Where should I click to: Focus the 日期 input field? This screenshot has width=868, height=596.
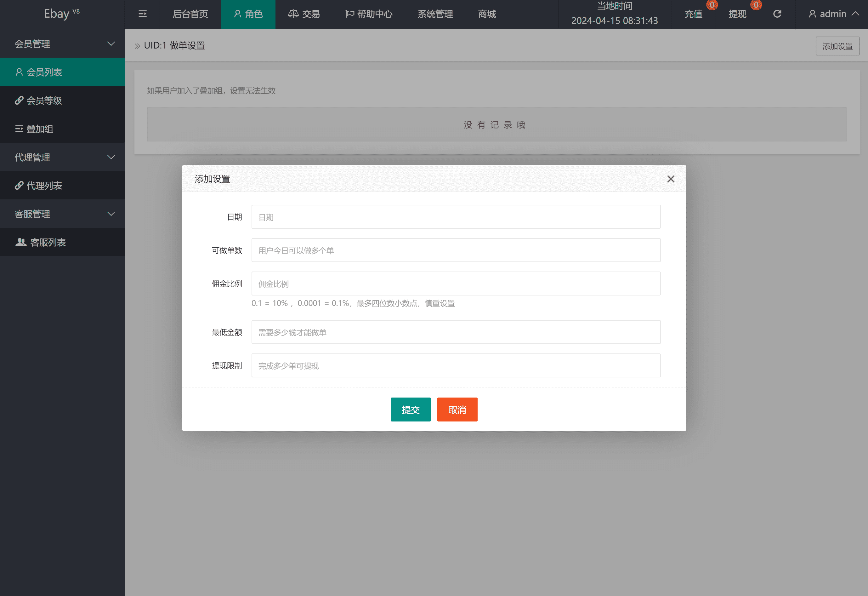coord(456,217)
